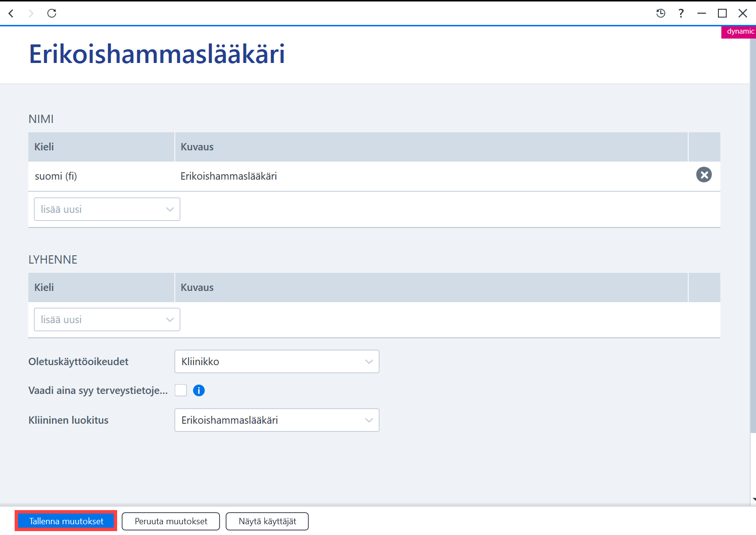756x535 pixels.
Task: Remove the suomi (fi) name row
Action: [x=704, y=175]
